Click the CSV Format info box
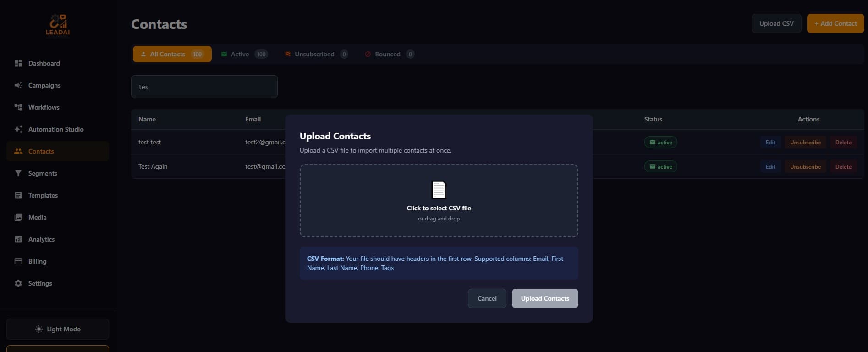This screenshot has height=352, width=868. tap(439, 263)
